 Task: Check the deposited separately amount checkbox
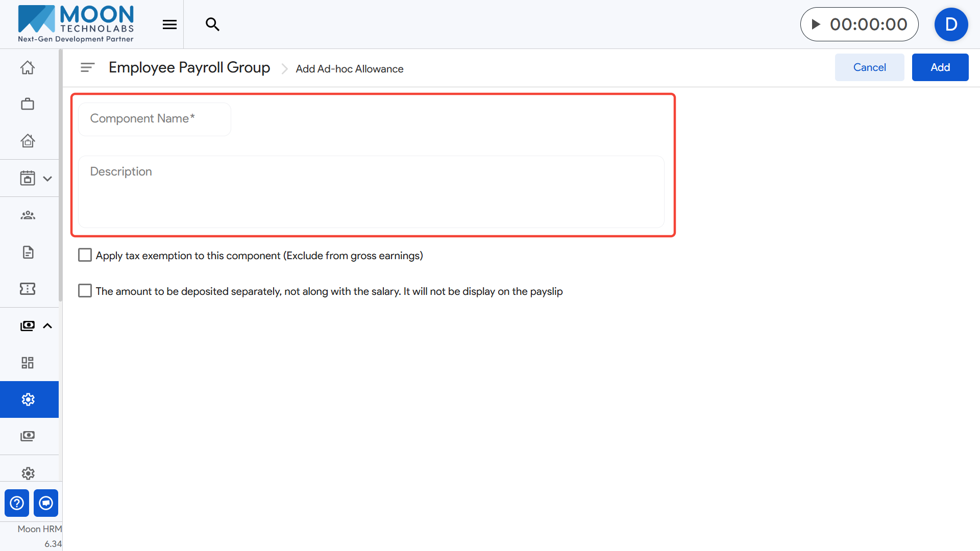85,291
